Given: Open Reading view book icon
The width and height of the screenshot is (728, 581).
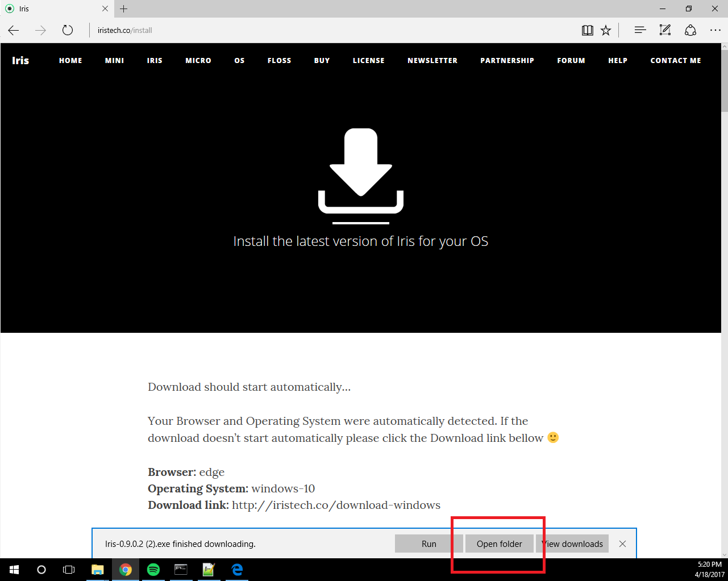Looking at the screenshot, I should click(588, 30).
